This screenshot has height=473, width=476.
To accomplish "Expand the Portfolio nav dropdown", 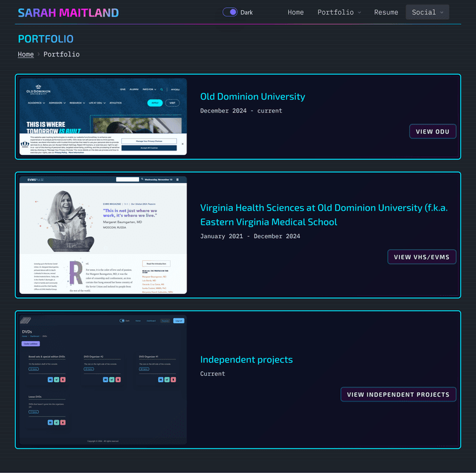I will tap(339, 12).
